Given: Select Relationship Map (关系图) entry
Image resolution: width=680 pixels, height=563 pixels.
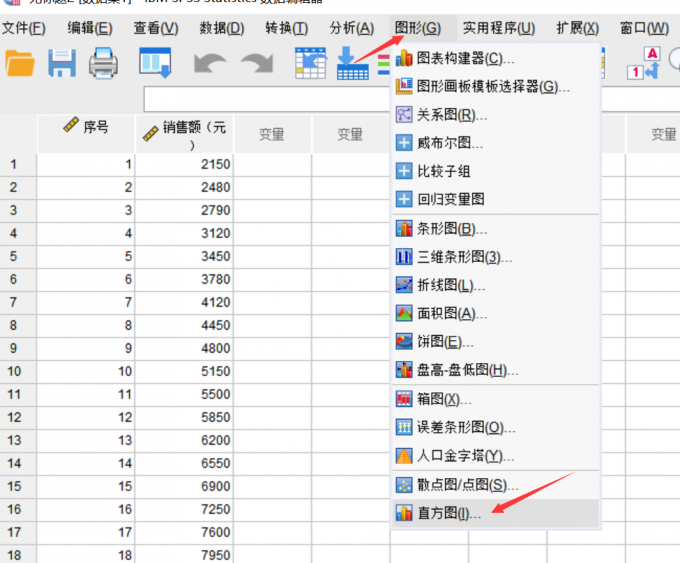Looking at the screenshot, I should click(496, 115).
